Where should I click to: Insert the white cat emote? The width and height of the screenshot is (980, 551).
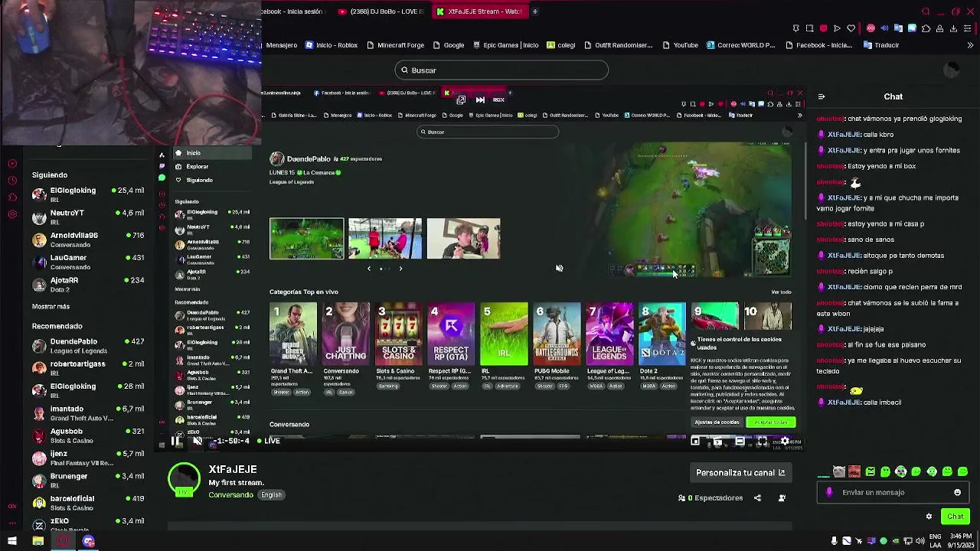(x=839, y=472)
